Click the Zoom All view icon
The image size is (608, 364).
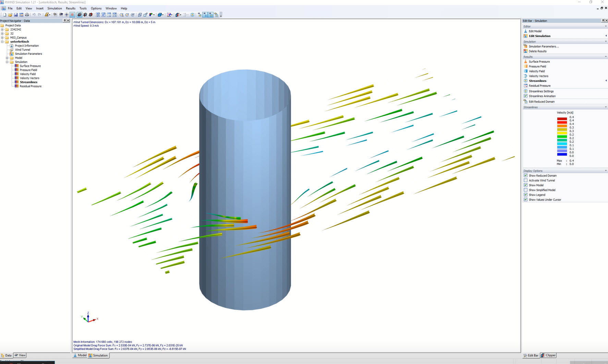[114, 15]
